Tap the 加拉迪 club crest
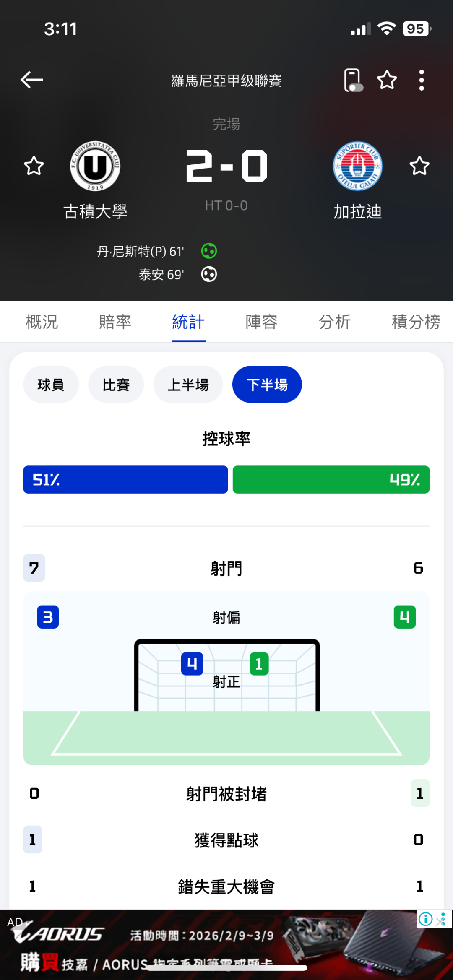The width and height of the screenshot is (453, 980). [x=357, y=166]
